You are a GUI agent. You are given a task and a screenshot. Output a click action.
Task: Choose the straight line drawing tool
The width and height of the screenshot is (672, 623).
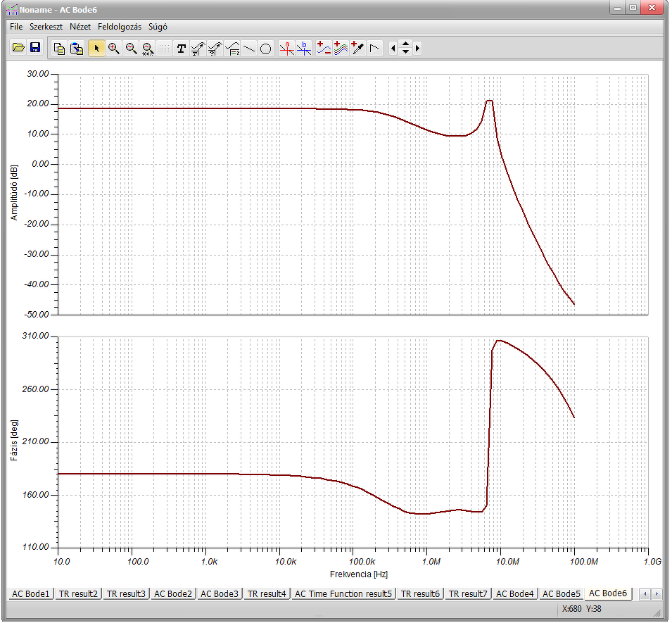click(x=248, y=49)
